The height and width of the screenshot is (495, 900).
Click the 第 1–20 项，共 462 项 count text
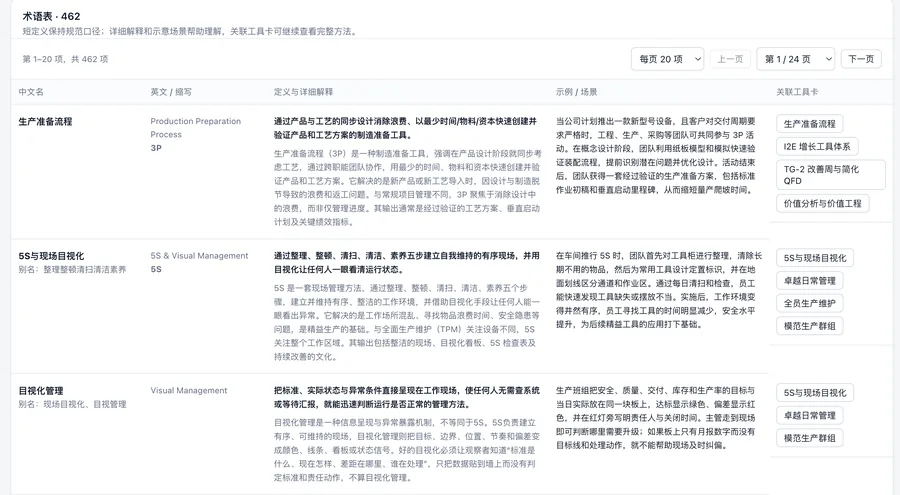[x=65, y=59]
